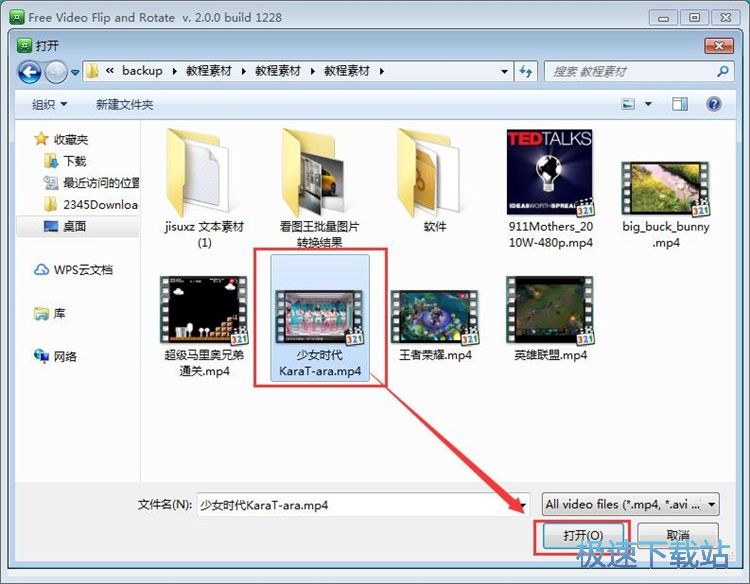750x584 pixels.
Task: Open the 组织 menu
Action: [x=49, y=104]
